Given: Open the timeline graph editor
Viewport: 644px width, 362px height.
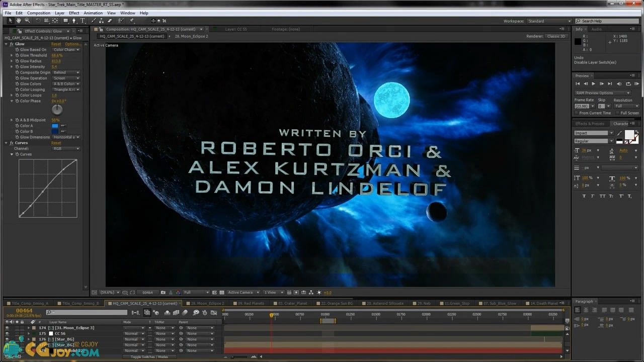Looking at the screenshot, I should tap(214, 313).
